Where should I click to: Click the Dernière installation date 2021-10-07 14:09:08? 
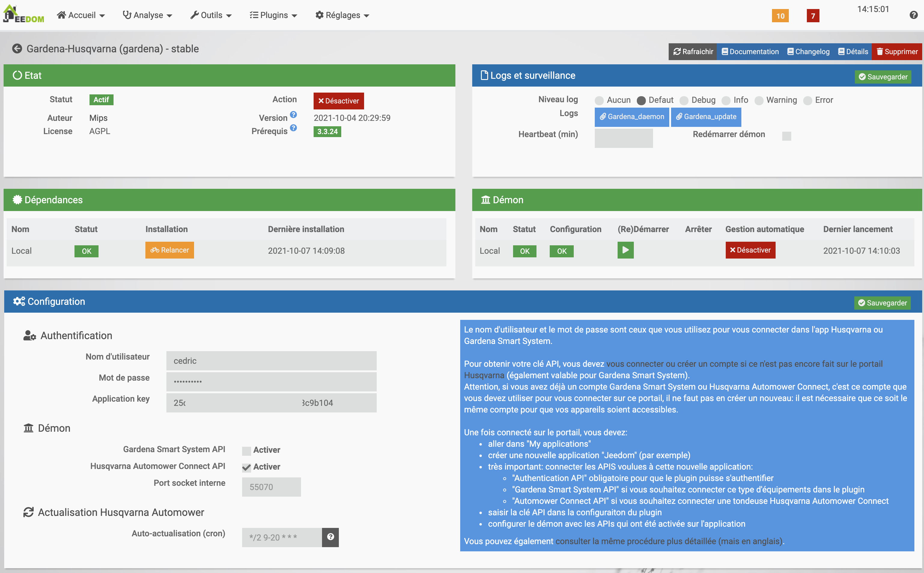tap(306, 250)
